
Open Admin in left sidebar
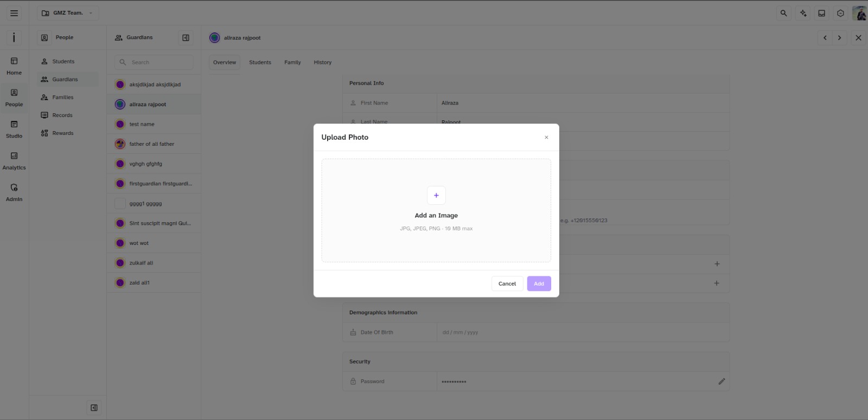pyautogui.click(x=14, y=192)
